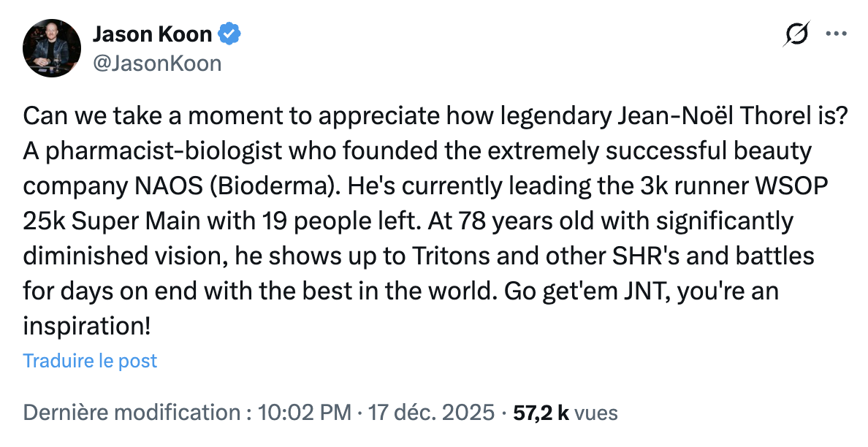Open the 'Dernière modification' edit history
This screenshot has width=868, height=447.
click(x=132, y=413)
